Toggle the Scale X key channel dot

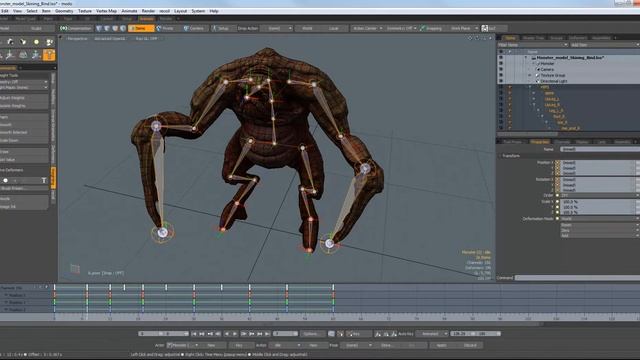point(558,202)
